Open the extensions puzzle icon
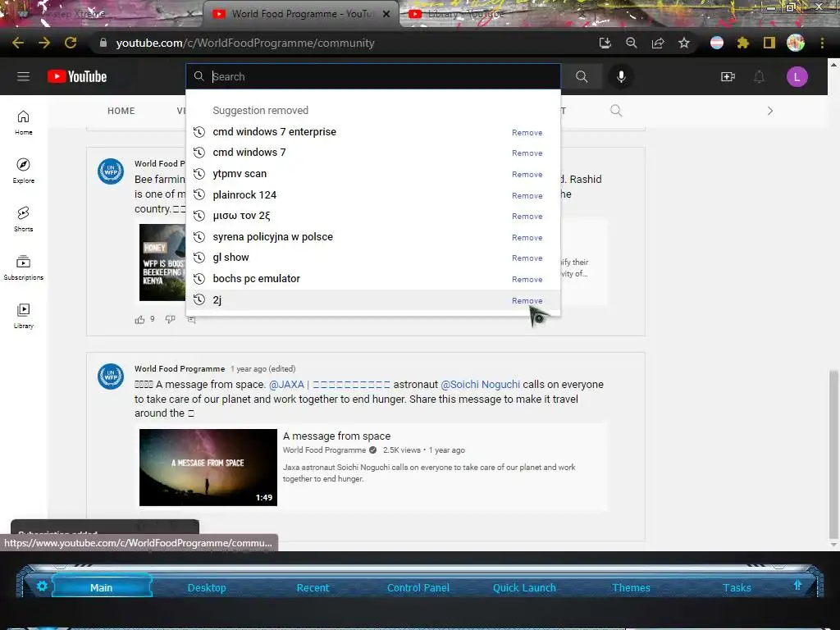The width and height of the screenshot is (840, 630). click(x=742, y=43)
